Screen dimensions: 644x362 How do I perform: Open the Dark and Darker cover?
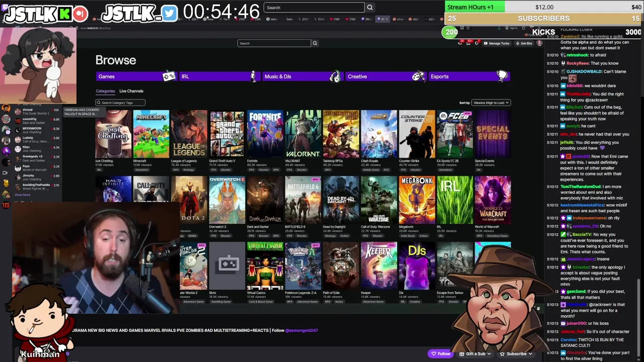pos(265,200)
